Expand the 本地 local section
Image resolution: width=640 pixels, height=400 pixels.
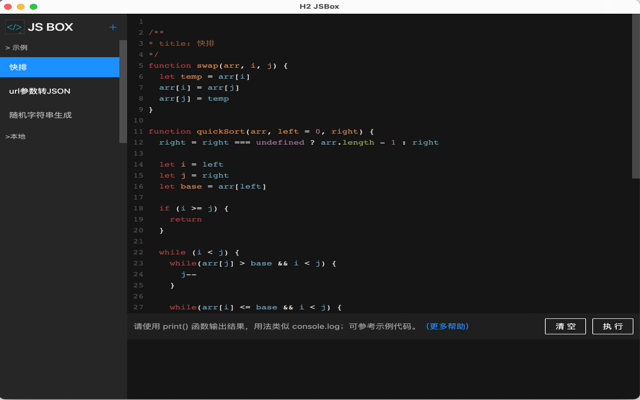click(x=16, y=137)
